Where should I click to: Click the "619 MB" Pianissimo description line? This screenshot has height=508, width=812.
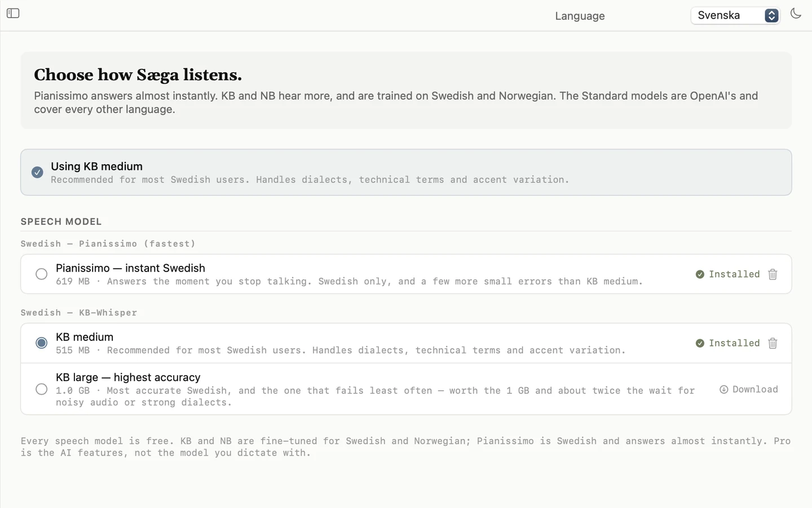349,282
